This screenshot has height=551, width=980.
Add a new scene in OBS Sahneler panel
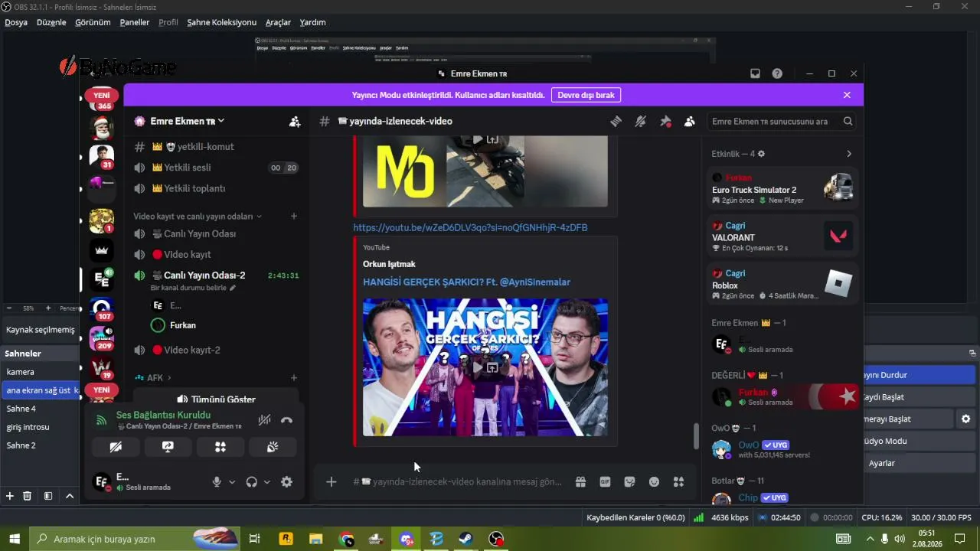[10, 496]
